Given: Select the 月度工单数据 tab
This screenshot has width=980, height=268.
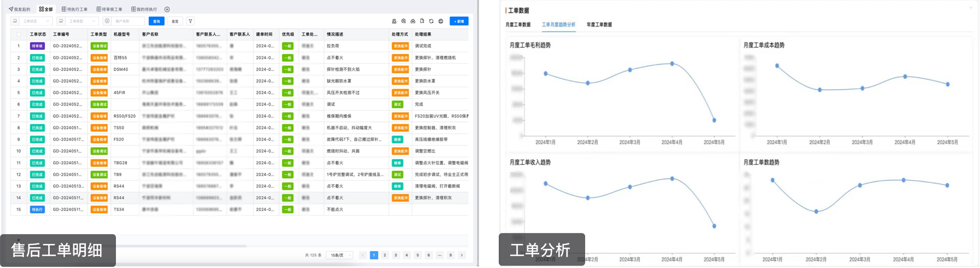Looking at the screenshot, I should point(518,25).
